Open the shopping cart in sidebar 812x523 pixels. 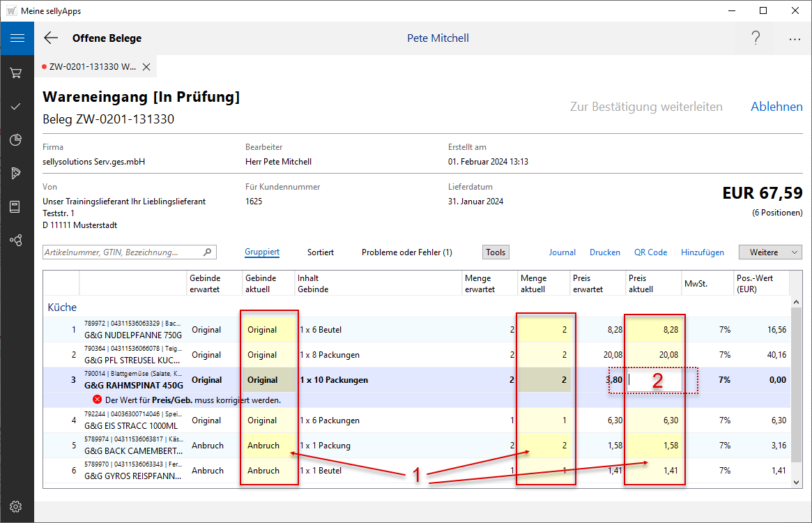pos(17,73)
